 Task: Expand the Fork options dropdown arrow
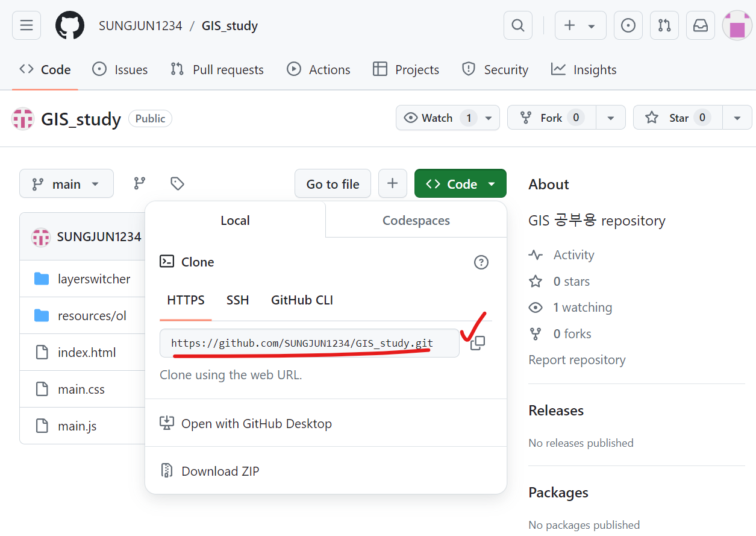pos(611,118)
